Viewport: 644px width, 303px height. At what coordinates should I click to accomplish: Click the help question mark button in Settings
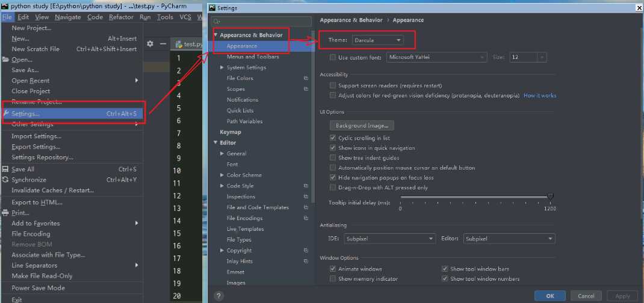tap(219, 296)
